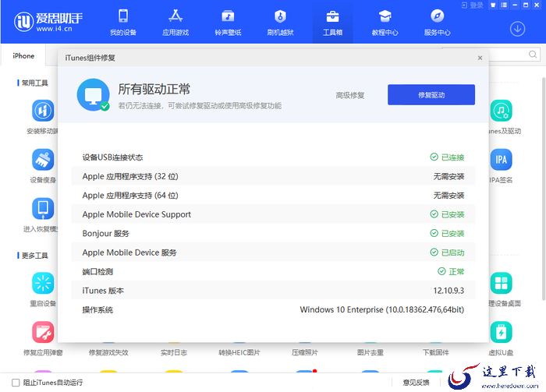Image resolution: width=546 pixels, height=392 pixels.
Task: Open the list menu icon in title bar
Action: [504, 5]
